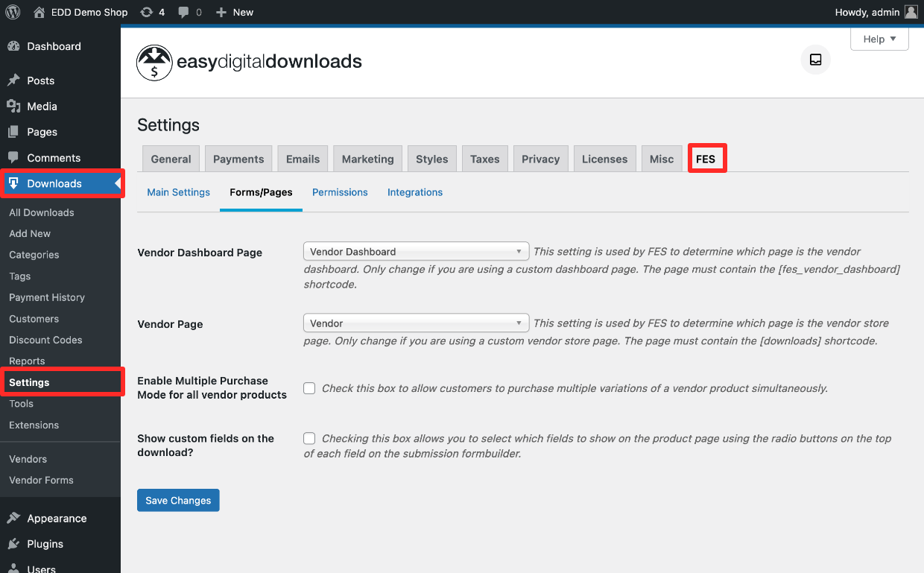This screenshot has height=573, width=924.
Task: Click the Posts pushpin icon
Action: 13,80
